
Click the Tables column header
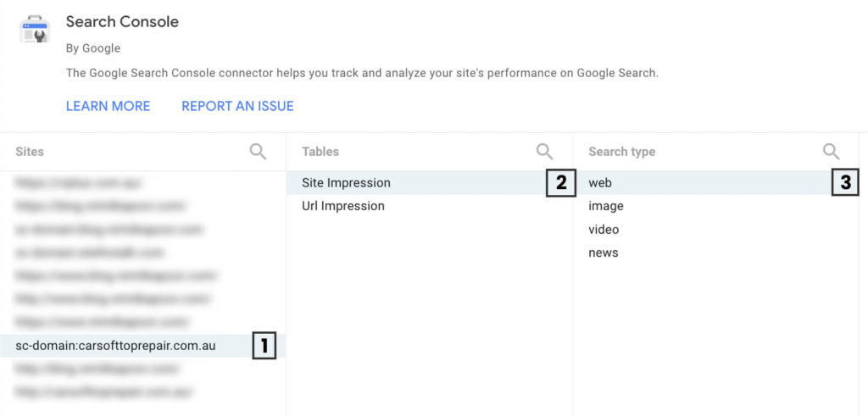click(320, 152)
